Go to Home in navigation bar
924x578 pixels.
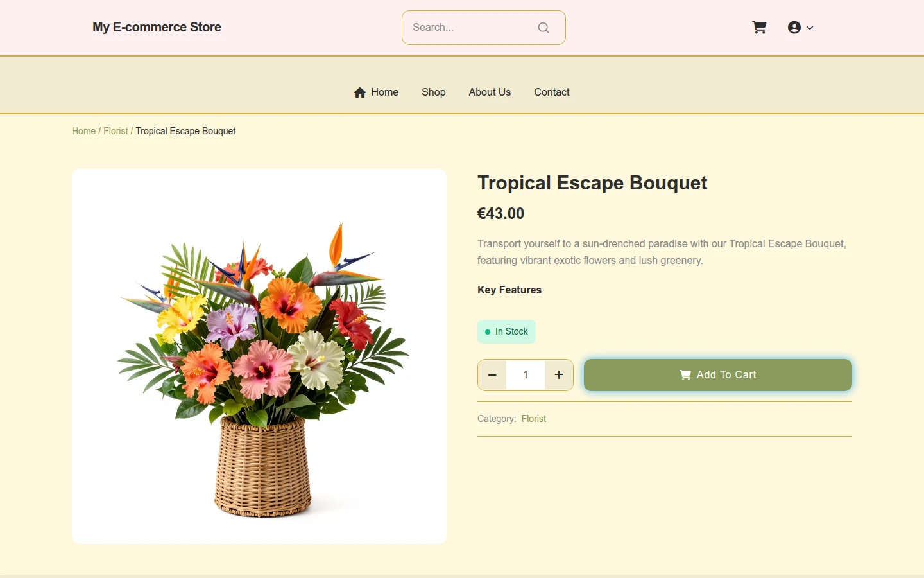376,92
